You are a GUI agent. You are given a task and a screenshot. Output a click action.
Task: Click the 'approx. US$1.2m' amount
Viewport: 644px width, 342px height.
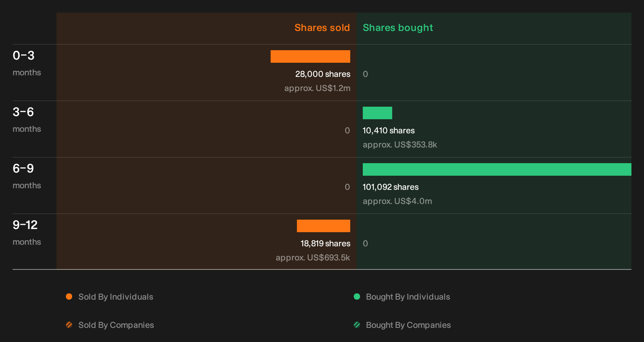(x=317, y=88)
